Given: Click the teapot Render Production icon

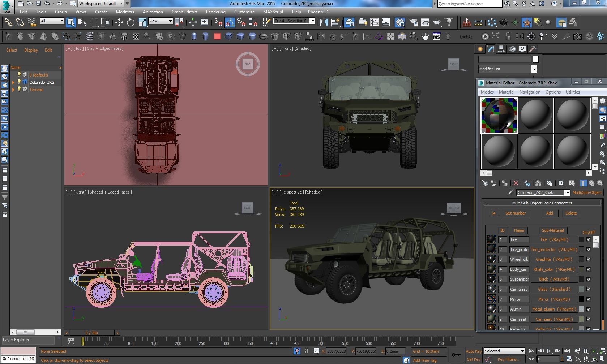Looking at the screenshot, I should pyautogui.click(x=437, y=22).
